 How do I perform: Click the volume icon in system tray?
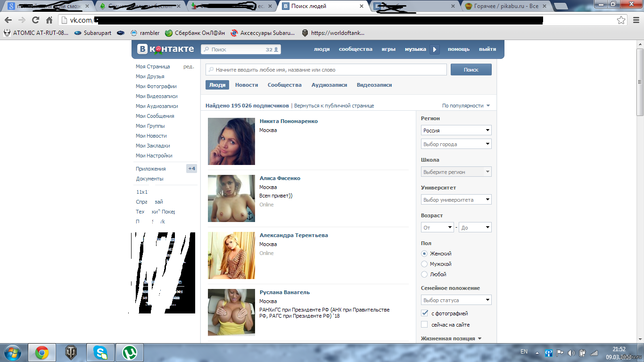point(571,353)
